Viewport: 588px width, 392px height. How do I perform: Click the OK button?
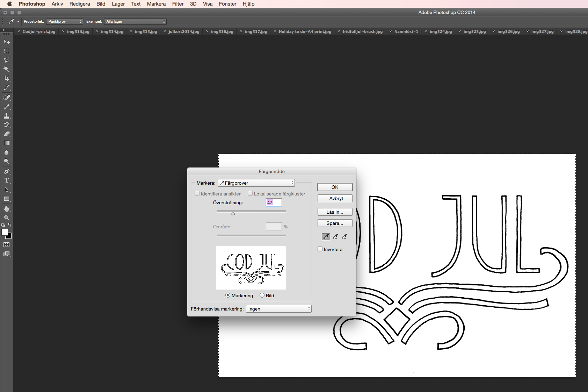pyautogui.click(x=335, y=187)
